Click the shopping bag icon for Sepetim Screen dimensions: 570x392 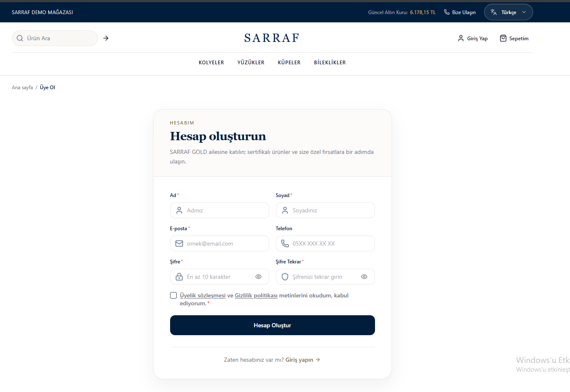tap(503, 38)
